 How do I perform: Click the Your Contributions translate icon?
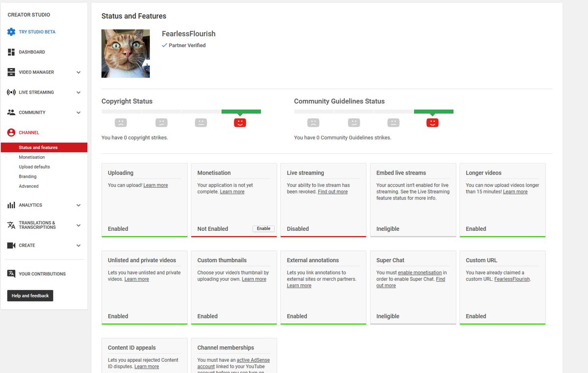point(11,274)
